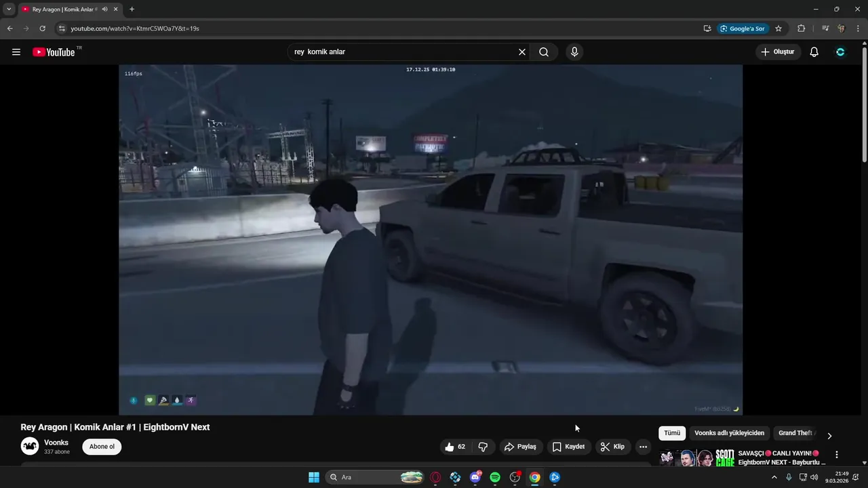The image size is (868, 488).
Task: Open Windows Start menu
Action: pyautogui.click(x=314, y=477)
